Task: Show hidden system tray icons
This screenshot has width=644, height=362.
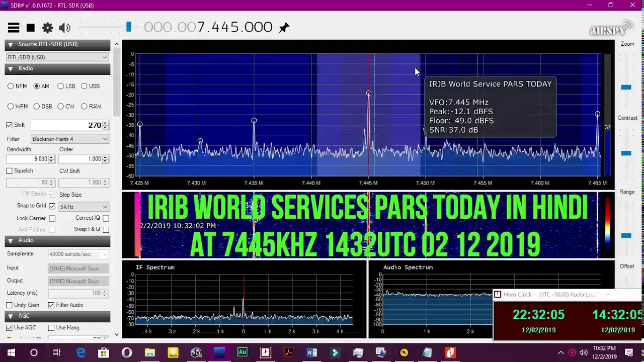Action: click(x=561, y=352)
